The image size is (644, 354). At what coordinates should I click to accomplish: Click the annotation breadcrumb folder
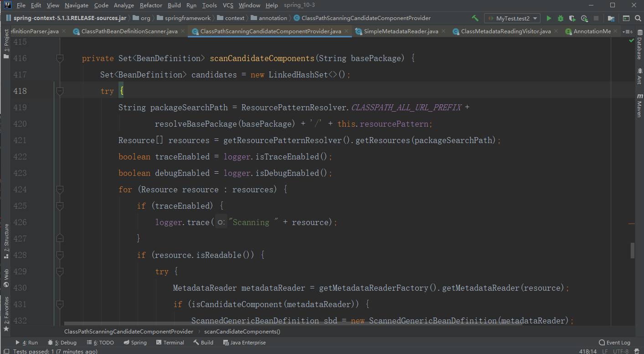pyautogui.click(x=268, y=18)
